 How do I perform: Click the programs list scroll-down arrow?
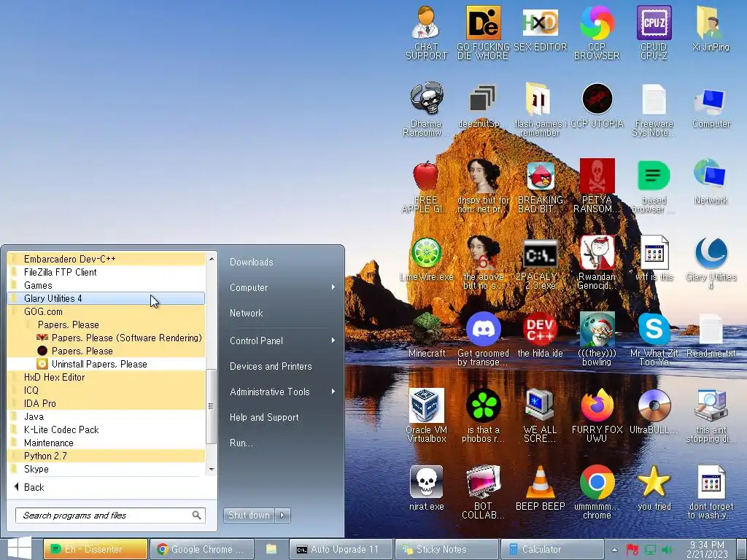coord(211,469)
